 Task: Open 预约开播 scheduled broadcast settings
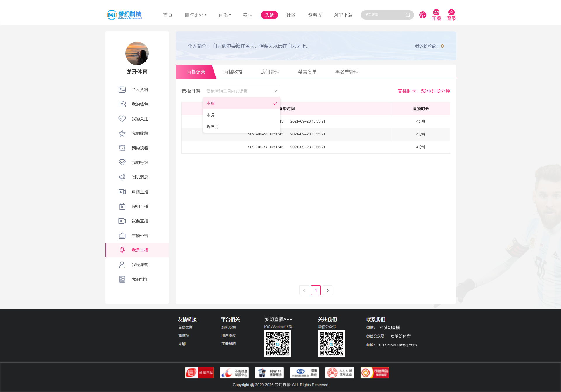point(122,206)
